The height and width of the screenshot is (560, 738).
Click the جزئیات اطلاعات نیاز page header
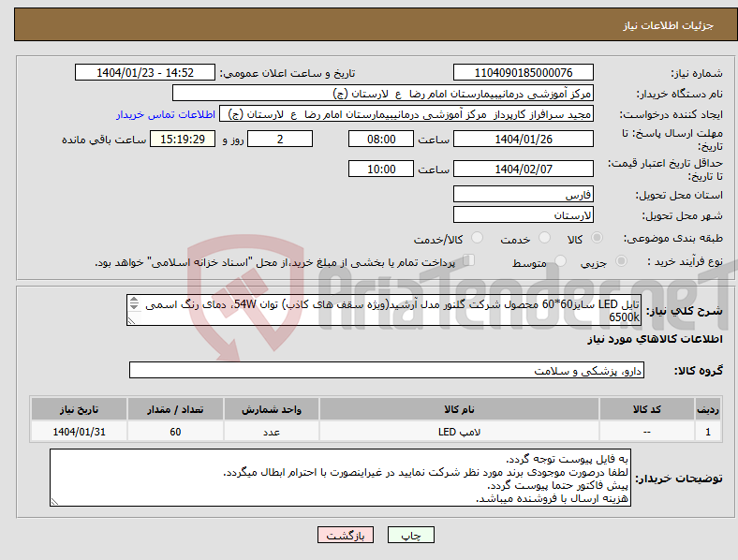[669, 25]
